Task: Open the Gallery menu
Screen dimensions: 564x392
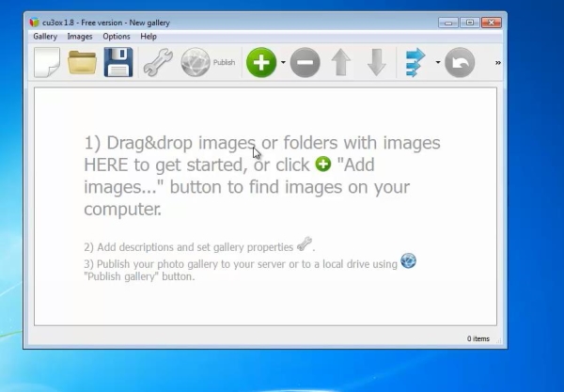Action: (x=45, y=37)
